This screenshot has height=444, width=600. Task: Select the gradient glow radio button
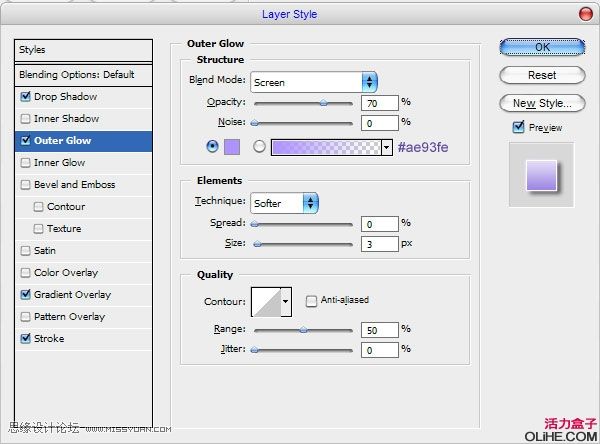tap(259, 147)
